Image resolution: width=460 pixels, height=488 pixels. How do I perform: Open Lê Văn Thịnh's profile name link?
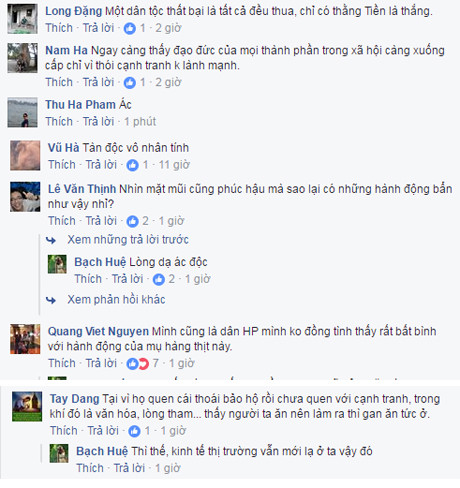point(82,189)
